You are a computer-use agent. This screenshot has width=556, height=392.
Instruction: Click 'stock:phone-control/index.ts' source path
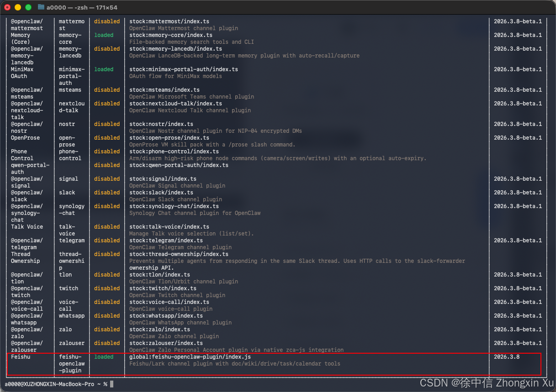pyautogui.click(x=174, y=152)
